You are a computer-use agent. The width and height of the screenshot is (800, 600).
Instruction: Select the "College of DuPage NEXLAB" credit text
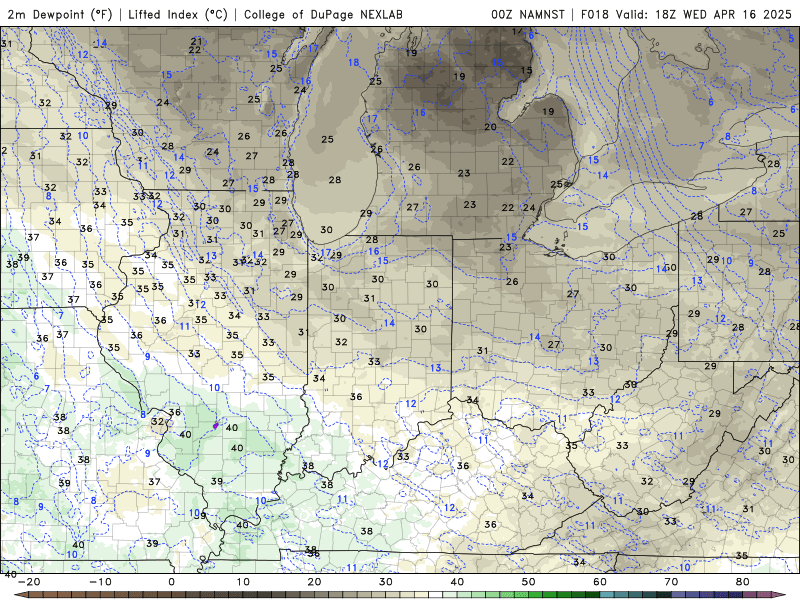323,14
